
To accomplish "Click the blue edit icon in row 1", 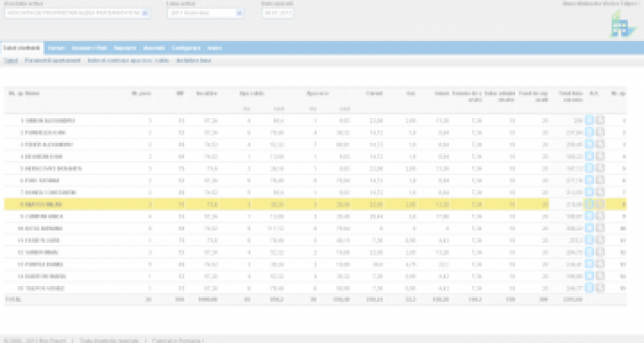I will [x=590, y=120].
